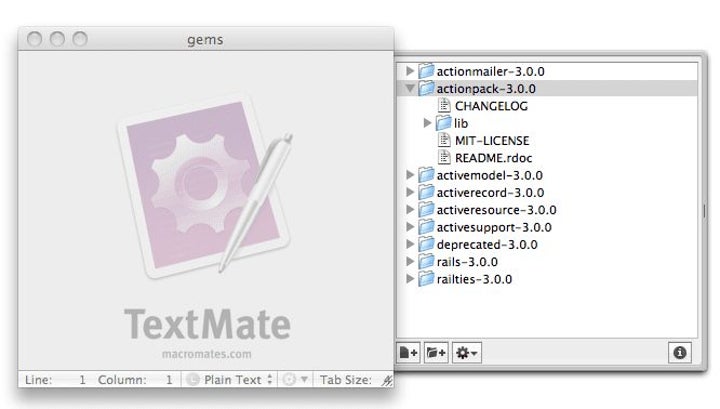Viewport: 720px width, 409px height.
Task: Expand the actionmailer-3.0.0 folder
Action: coord(409,71)
